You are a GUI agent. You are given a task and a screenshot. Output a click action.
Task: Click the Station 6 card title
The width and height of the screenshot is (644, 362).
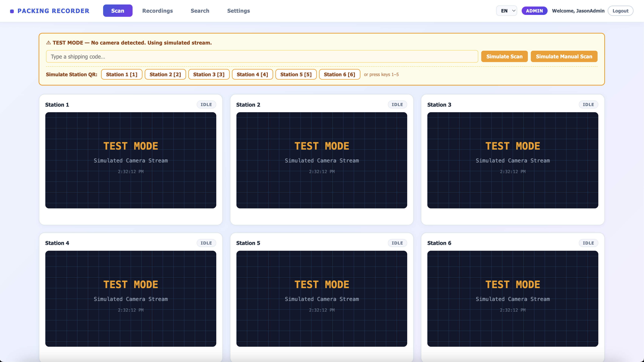[x=439, y=243]
